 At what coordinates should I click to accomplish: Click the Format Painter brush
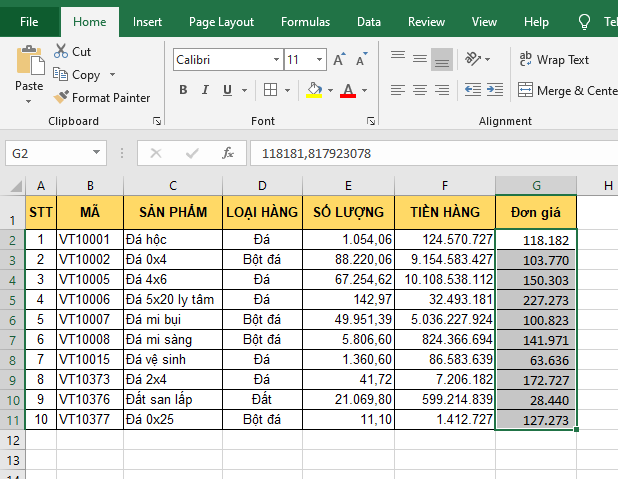[x=61, y=98]
